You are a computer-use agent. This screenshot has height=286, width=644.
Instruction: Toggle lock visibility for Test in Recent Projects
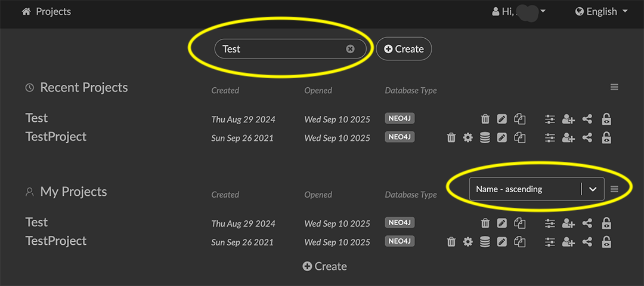[606, 119]
